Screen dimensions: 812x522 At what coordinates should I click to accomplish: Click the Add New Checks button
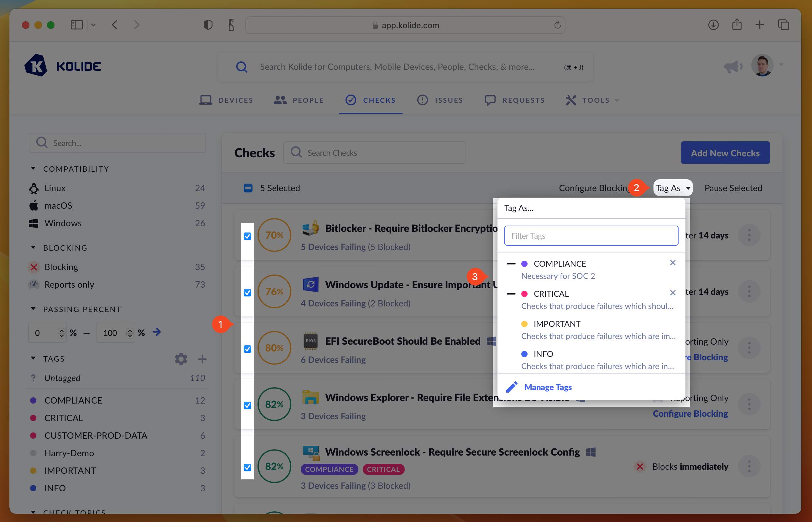725,153
